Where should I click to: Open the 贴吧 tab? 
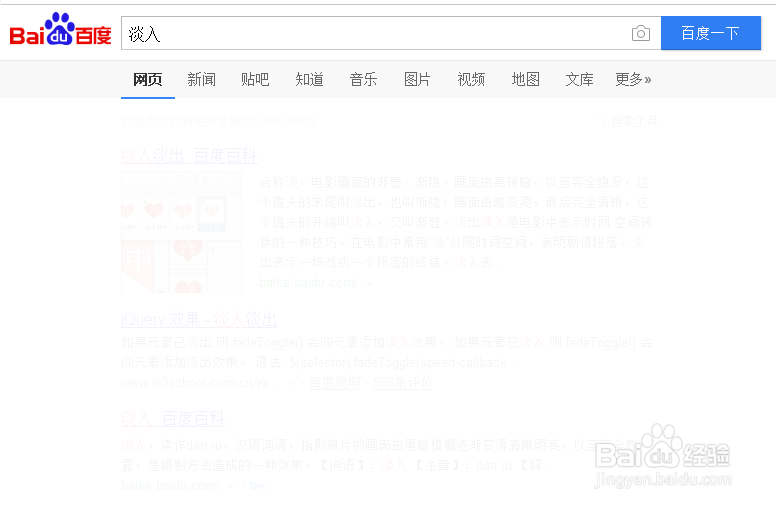(255, 79)
